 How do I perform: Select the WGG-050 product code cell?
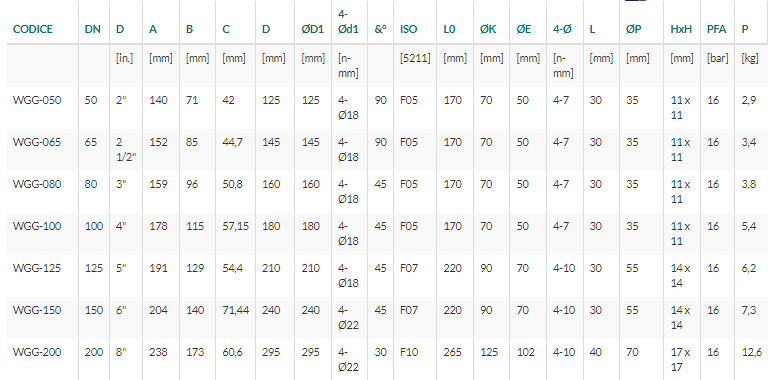(x=37, y=101)
